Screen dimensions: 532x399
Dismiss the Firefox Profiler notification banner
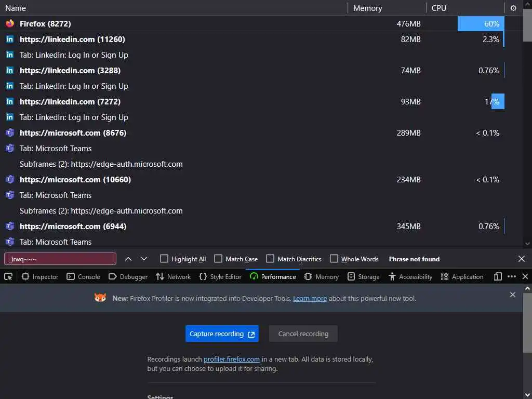513,295
